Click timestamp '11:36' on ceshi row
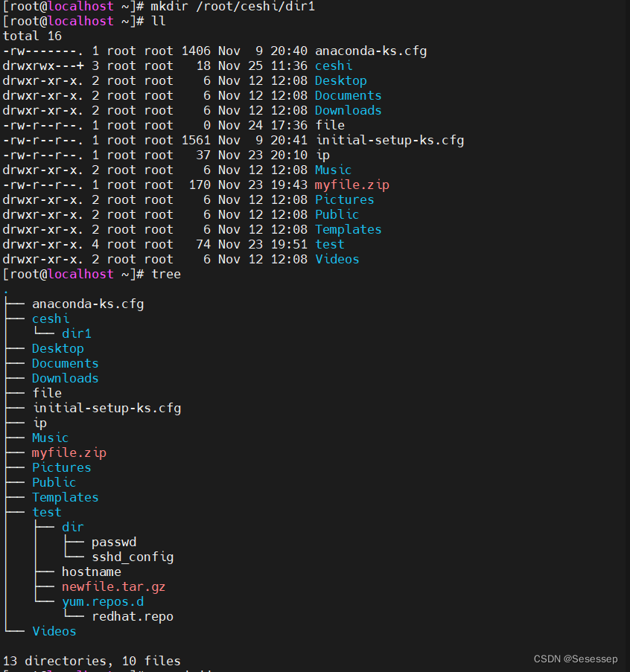Screen dimensions: 630x672 [289, 66]
